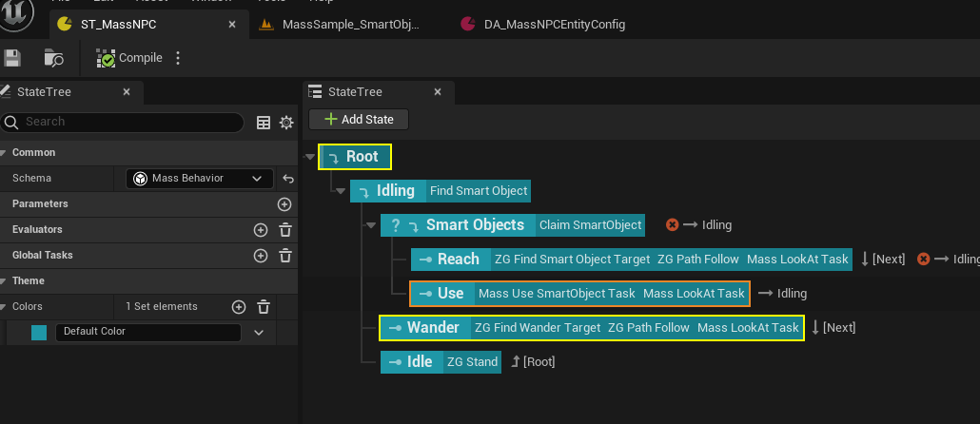
Task: Click the ZG Stand task label
Action: (473, 361)
